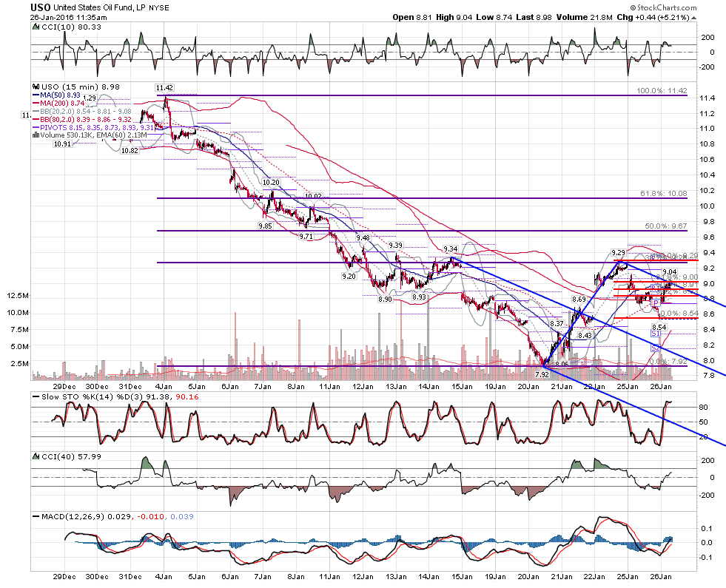Click the 50.0%: 9.67 Fibonacci label

[666, 226]
